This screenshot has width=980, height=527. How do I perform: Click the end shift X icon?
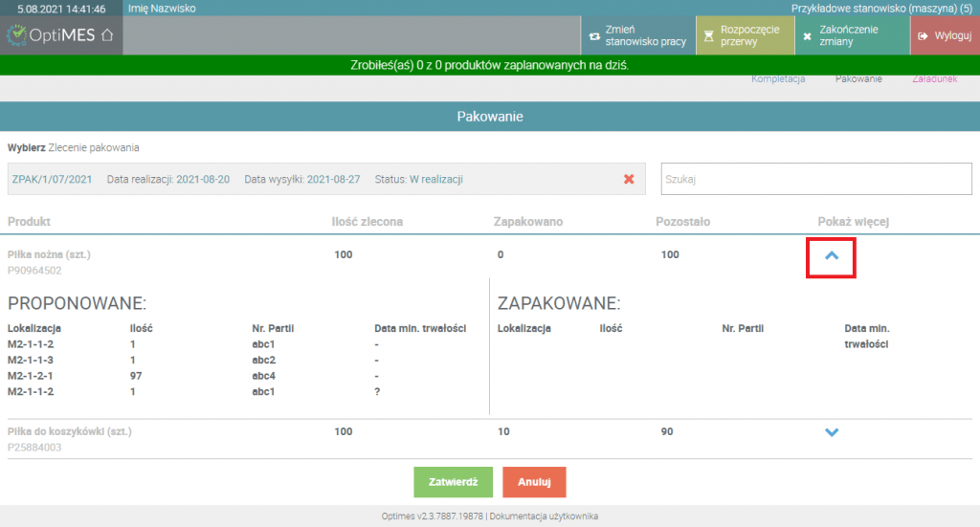[x=808, y=36]
